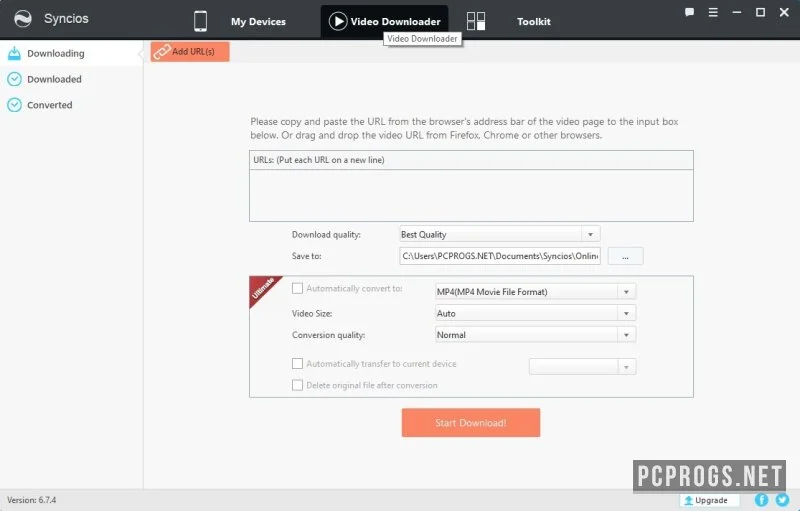
Task: Click the Add URL(s) button
Action: pos(190,52)
